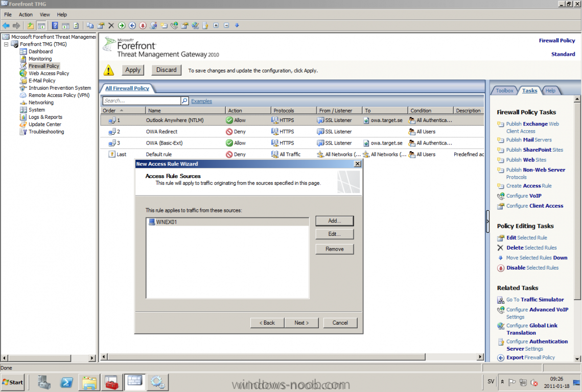The image size is (582, 392).
Task: Switch to the Help tab in task pane
Action: [x=550, y=90]
